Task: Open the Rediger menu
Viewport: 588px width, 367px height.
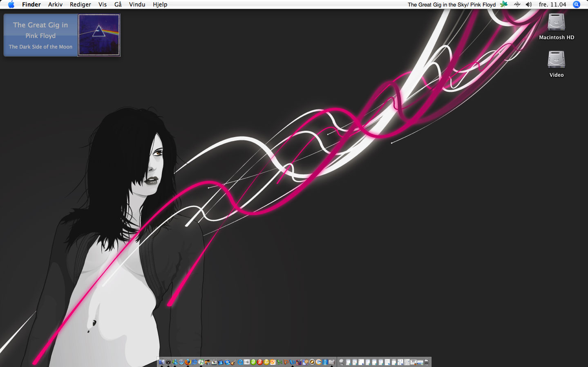Action: coord(80,4)
